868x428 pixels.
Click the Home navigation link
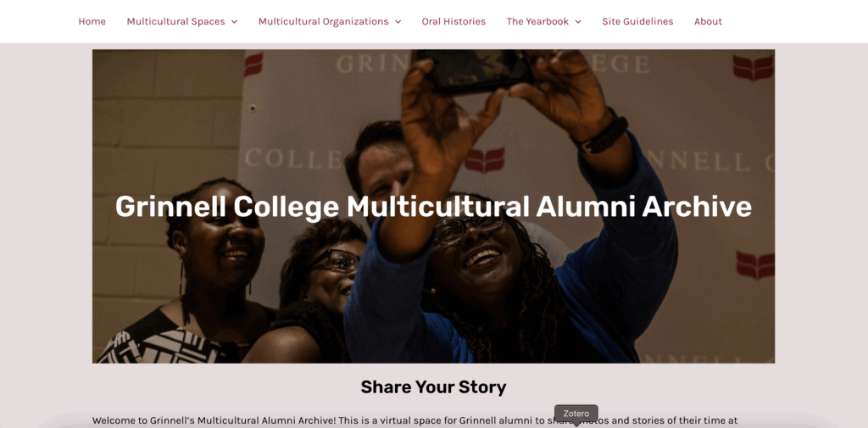[92, 21]
